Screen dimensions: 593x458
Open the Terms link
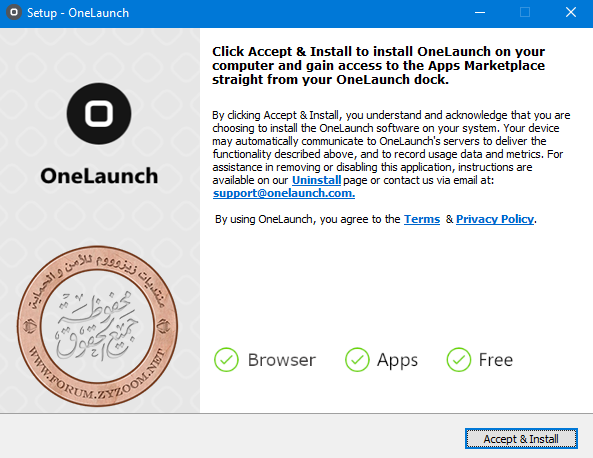pyautogui.click(x=422, y=219)
